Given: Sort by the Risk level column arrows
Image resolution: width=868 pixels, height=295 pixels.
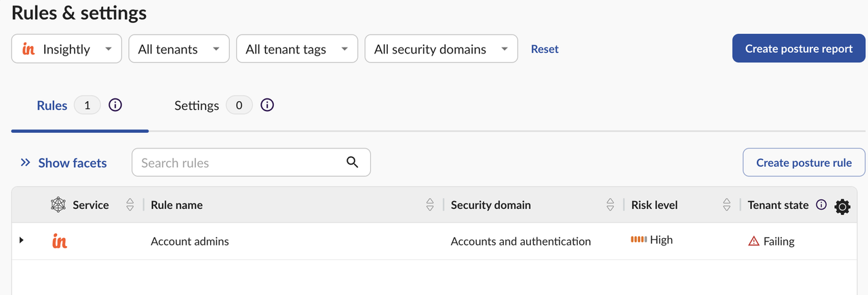Looking at the screenshot, I should [727, 205].
